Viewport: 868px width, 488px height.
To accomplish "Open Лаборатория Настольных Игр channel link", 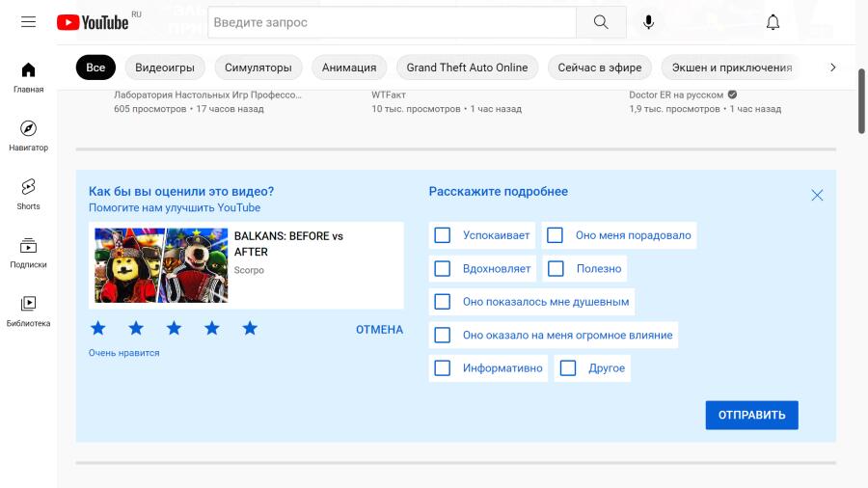I will click(x=207, y=95).
